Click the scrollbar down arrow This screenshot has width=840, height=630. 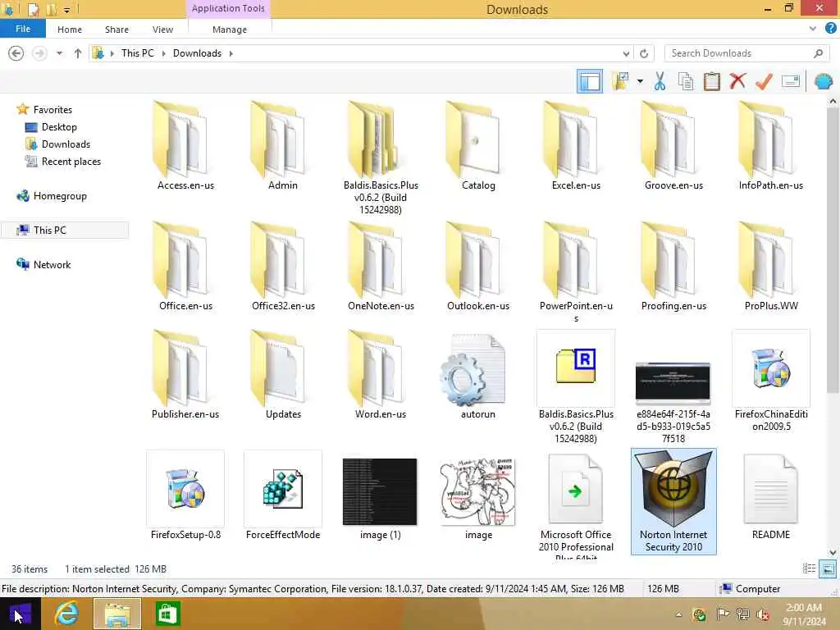coord(833,552)
